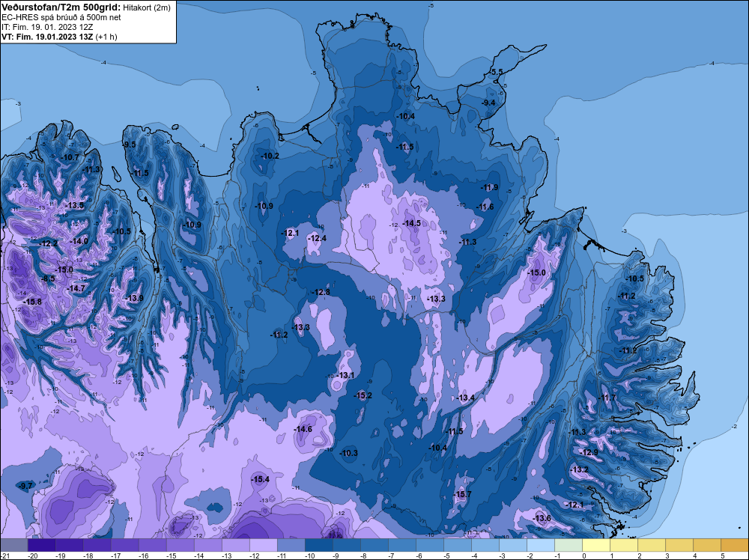Viewport: 749px width, 560px height.
Task: Click the -9.7 temperature value
Action: point(25,486)
